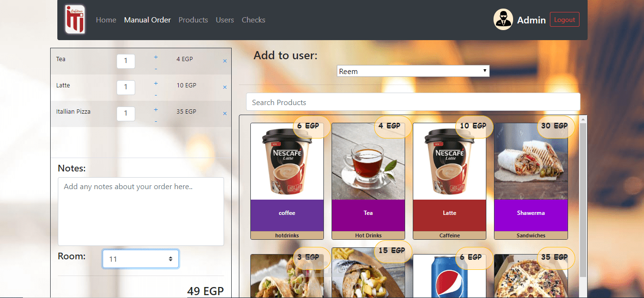Remove Latte from the order
The image size is (644, 298).
click(x=225, y=87)
